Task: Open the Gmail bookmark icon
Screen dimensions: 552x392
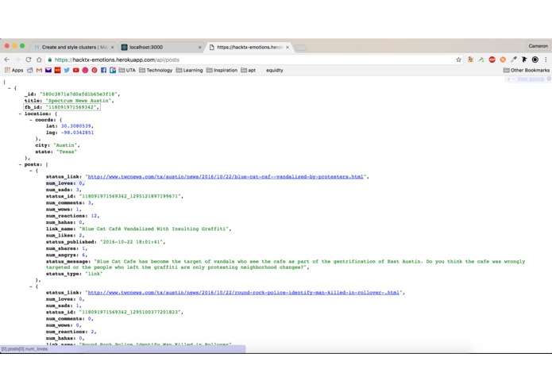Action: [x=39, y=71]
